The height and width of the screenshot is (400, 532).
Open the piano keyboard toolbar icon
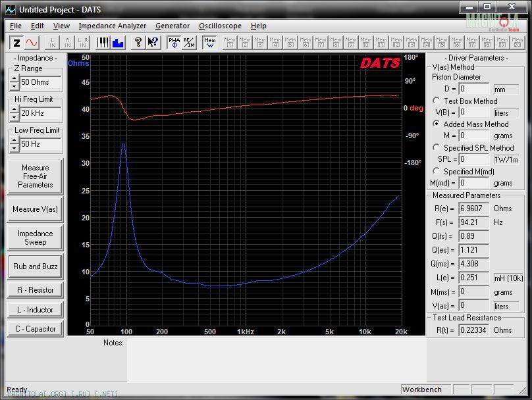pos(103,43)
